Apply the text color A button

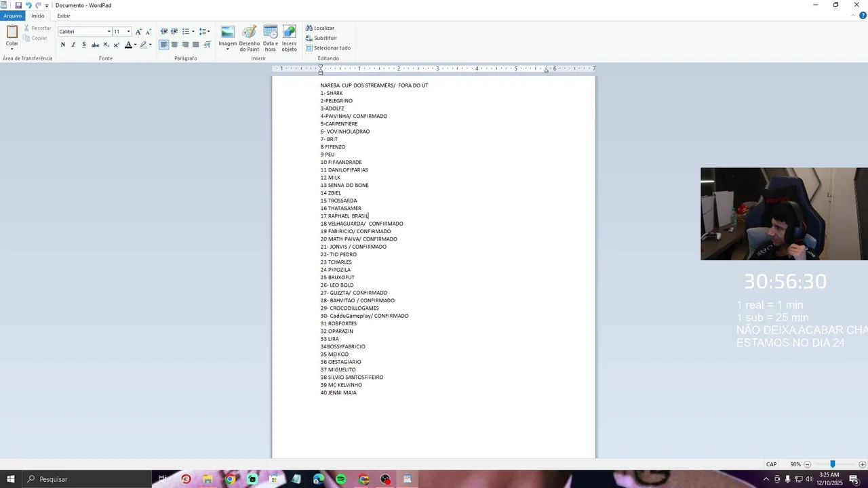[127, 45]
